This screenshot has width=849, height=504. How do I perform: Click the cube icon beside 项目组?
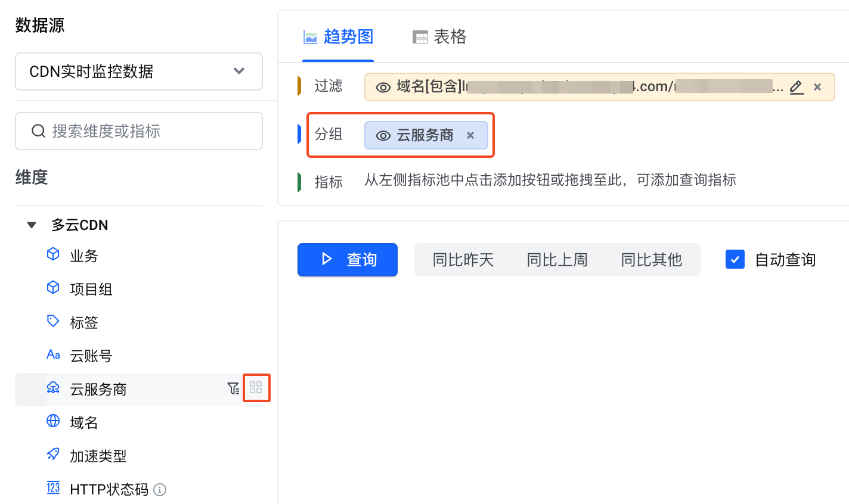pos(53,288)
